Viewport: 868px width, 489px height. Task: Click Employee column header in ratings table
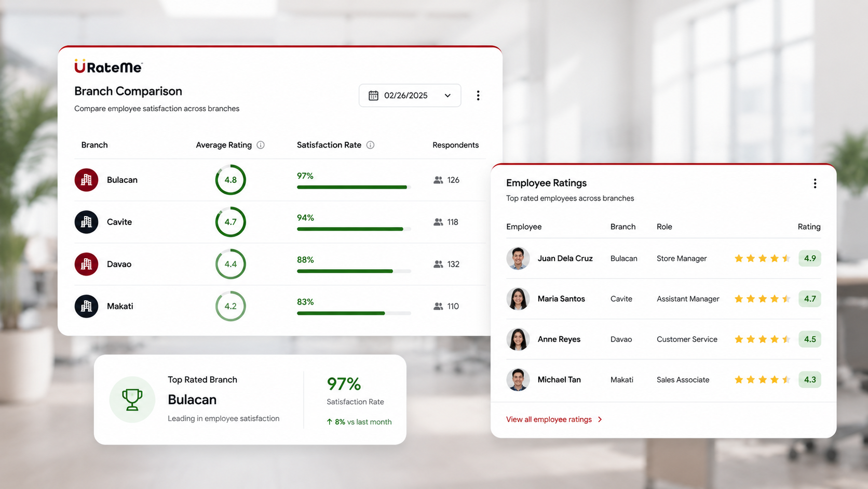click(x=524, y=227)
